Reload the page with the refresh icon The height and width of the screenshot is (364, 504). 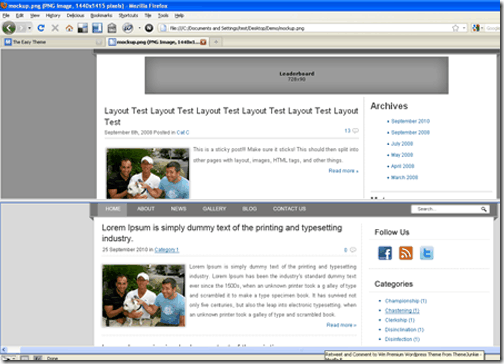pyautogui.click(x=41, y=28)
